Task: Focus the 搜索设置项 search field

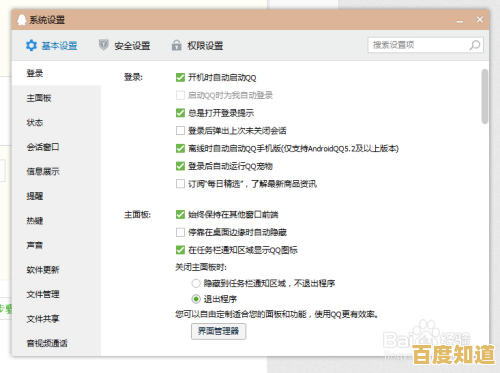Action: pyautogui.click(x=426, y=45)
